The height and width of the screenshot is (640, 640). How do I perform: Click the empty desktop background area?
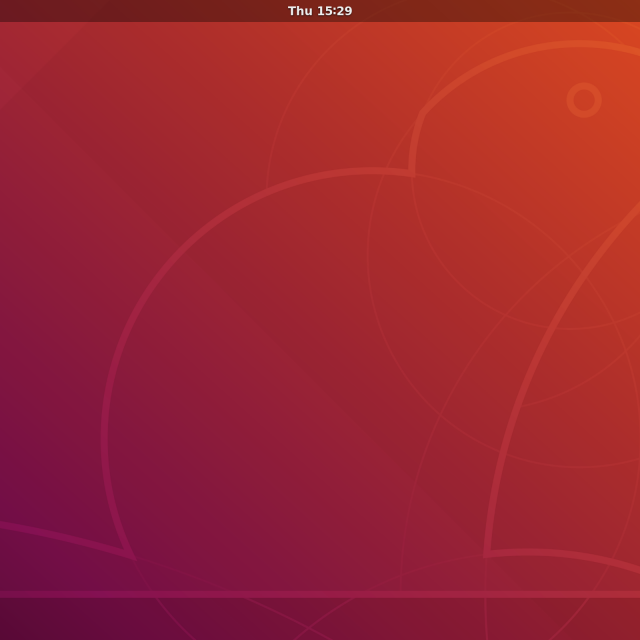(x=300, y=350)
